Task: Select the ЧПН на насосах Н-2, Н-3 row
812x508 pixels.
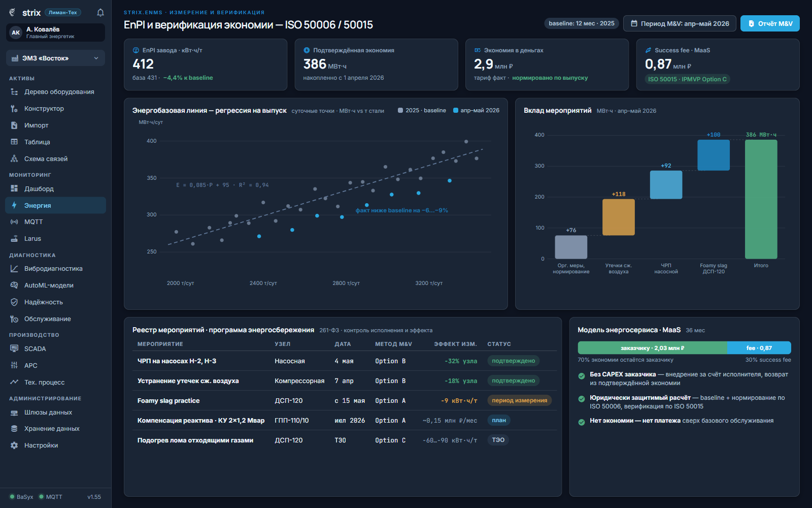Action: 345,361
